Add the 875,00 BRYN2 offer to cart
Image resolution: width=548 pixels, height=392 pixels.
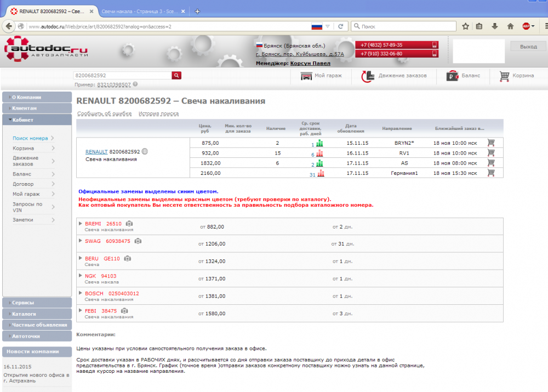491,143
